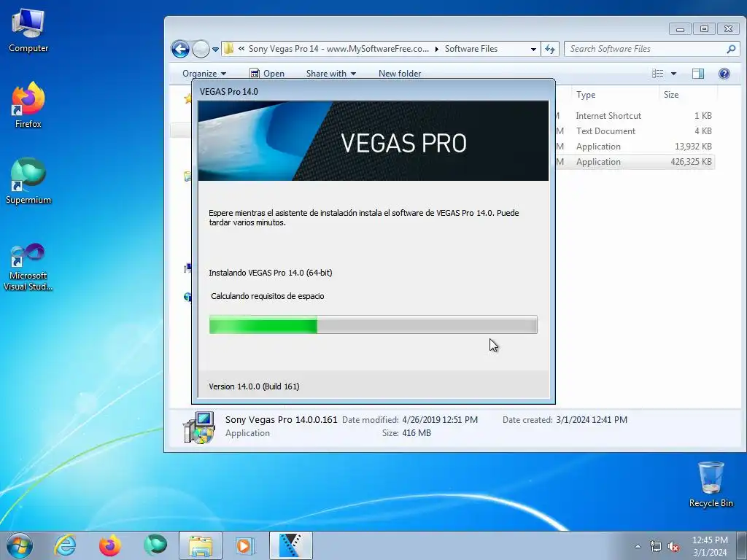747x560 pixels.
Task: Click the Firefox taskbar icon
Action: (x=109, y=545)
